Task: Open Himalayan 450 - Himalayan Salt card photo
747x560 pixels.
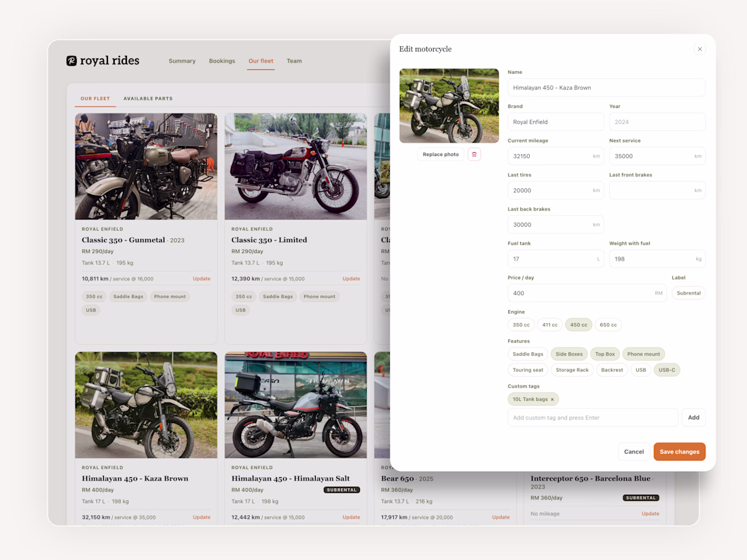Action: [296, 405]
